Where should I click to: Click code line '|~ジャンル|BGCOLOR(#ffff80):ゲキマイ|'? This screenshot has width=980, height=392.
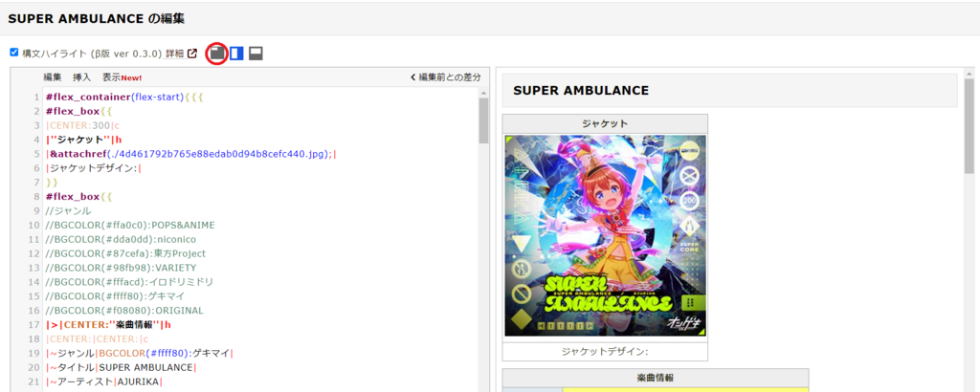(140, 354)
